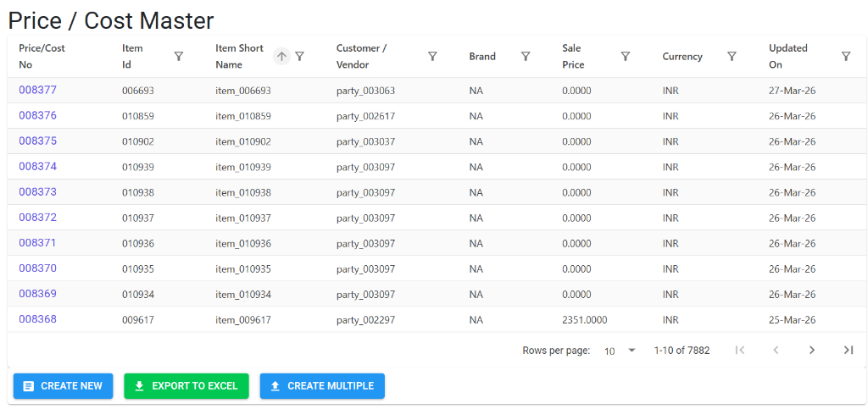The image size is (868, 409).
Task: Open filter for Item Short Name column
Action: (299, 57)
